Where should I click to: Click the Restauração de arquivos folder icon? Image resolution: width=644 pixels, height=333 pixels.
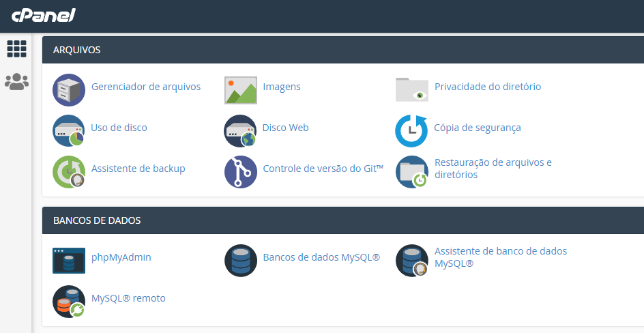click(412, 172)
